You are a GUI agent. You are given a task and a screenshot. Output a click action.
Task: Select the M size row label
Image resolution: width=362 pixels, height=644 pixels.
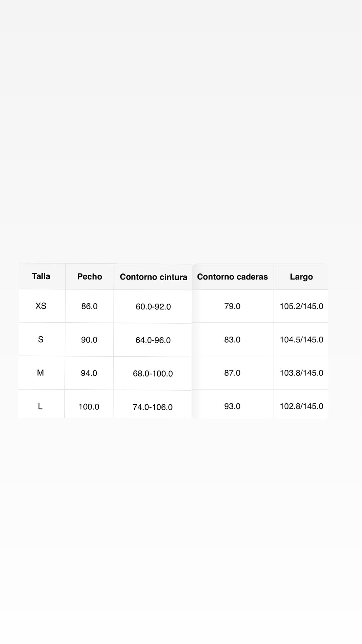click(x=41, y=373)
